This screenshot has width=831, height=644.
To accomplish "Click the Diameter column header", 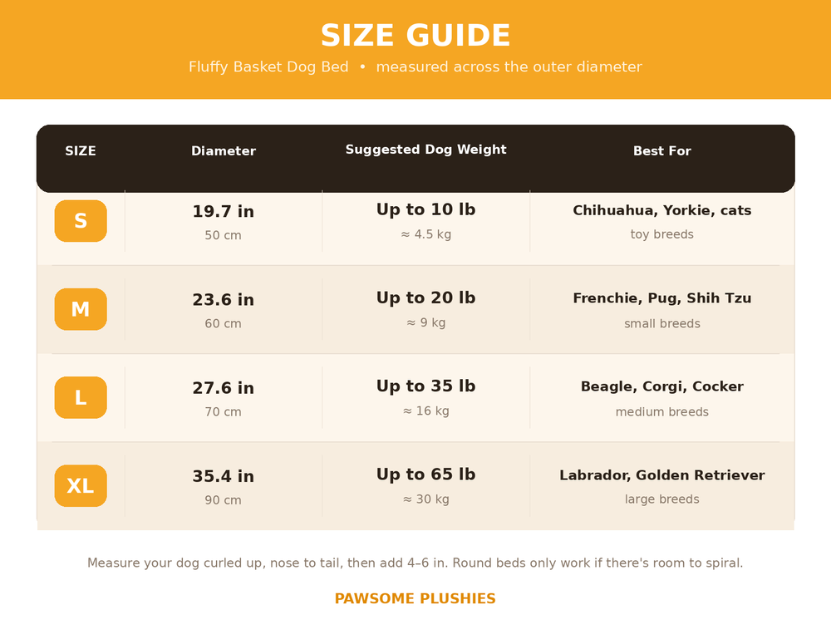I will (x=223, y=151).
